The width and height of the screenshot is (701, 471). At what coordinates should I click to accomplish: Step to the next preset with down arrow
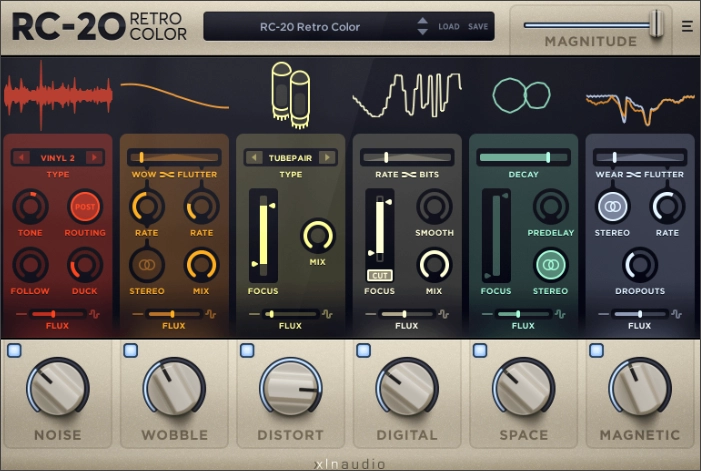pyautogui.click(x=422, y=32)
